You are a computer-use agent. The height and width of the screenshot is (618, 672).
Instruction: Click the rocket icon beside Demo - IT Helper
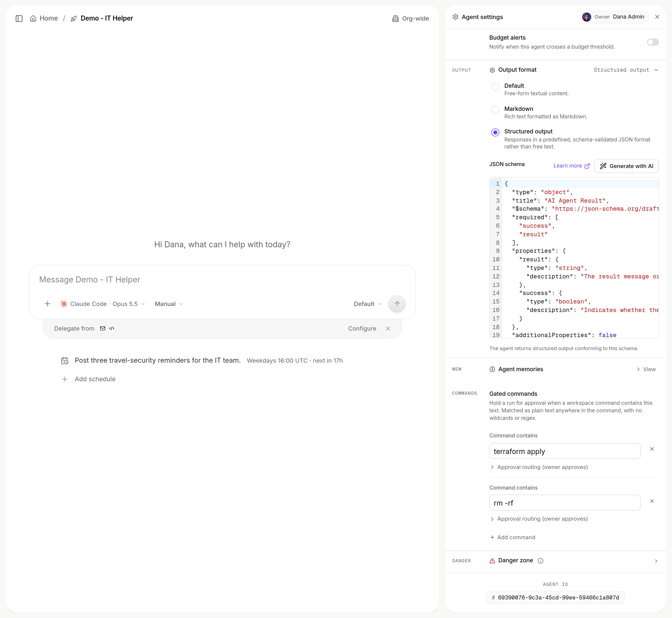tap(74, 19)
